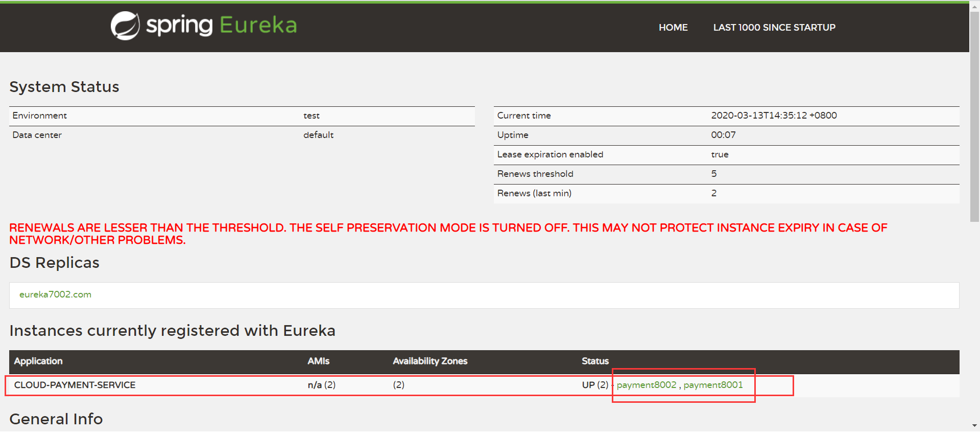Click the AMIs column header
The image size is (980, 434).
(x=318, y=361)
